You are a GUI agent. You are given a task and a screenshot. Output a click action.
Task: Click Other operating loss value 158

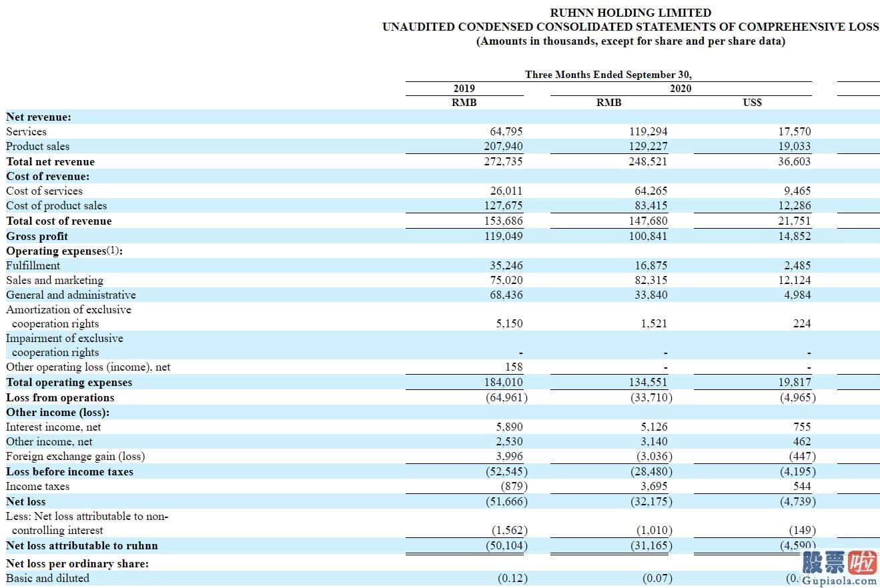pos(514,367)
